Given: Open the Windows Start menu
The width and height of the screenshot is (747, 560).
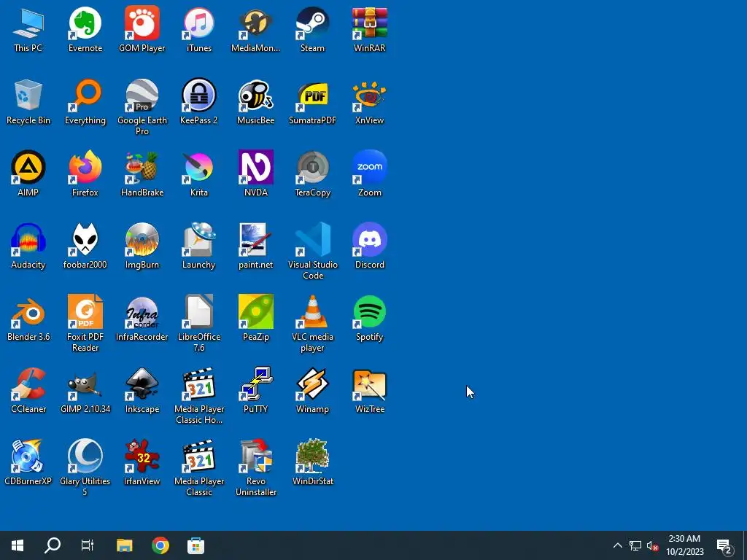Looking at the screenshot, I should click(18, 545).
